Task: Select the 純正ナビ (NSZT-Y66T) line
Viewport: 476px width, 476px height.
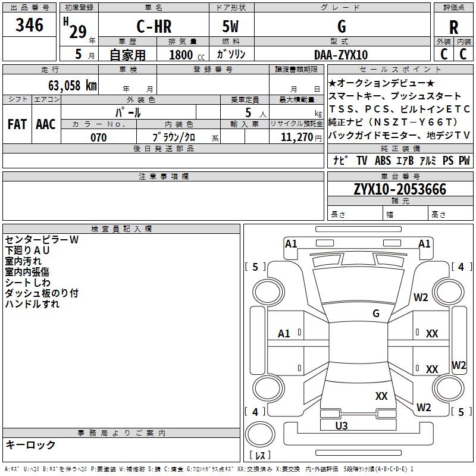Action: tap(393, 122)
